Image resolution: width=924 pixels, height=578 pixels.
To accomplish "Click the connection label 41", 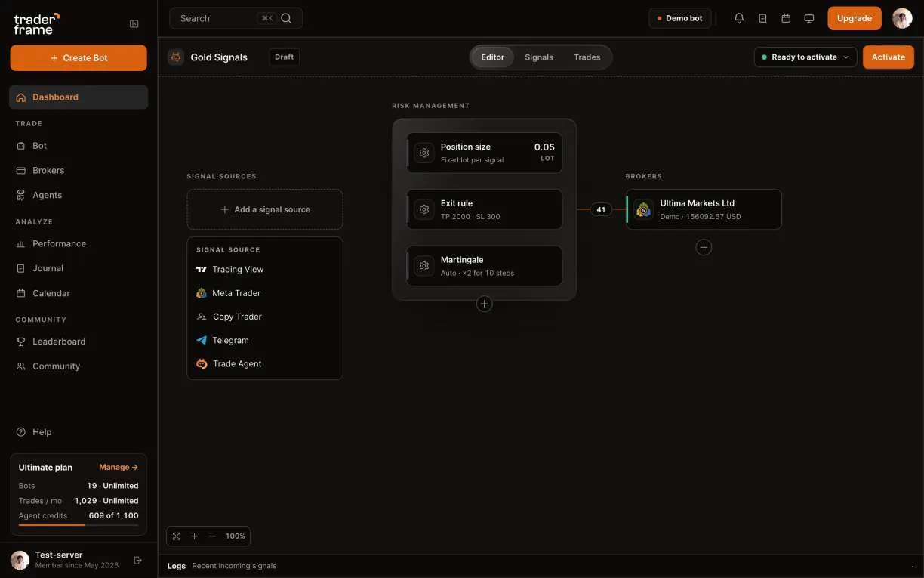I will (x=601, y=209).
